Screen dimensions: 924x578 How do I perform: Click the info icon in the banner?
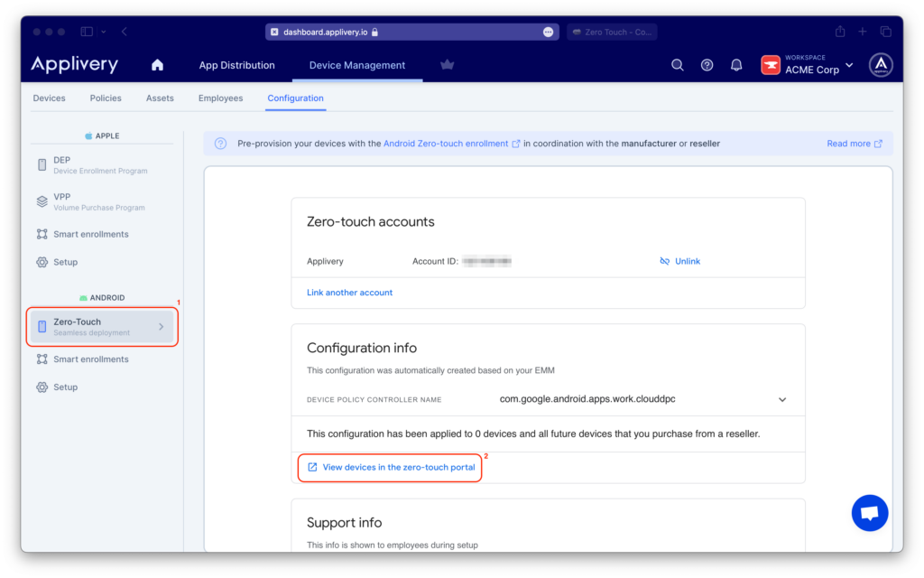point(220,144)
